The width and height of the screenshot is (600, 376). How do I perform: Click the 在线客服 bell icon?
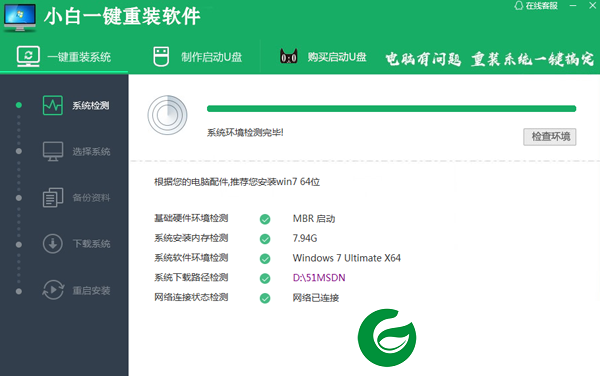coord(518,5)
